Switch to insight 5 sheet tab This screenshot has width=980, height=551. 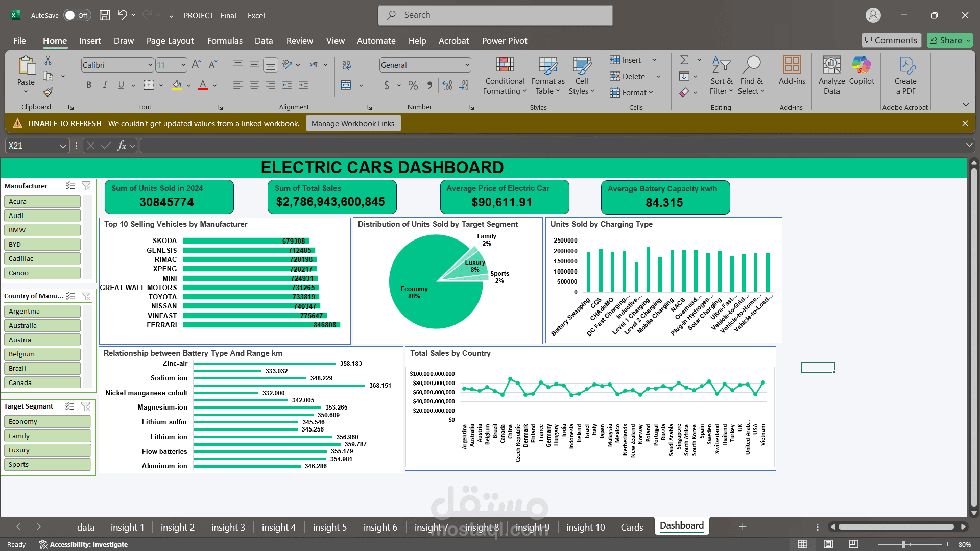pos(329,528)
